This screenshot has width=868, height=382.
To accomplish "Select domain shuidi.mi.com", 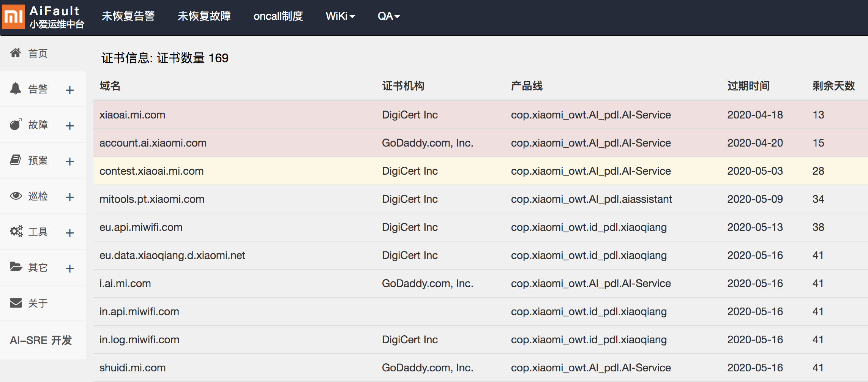I will [x=133, y=368].
